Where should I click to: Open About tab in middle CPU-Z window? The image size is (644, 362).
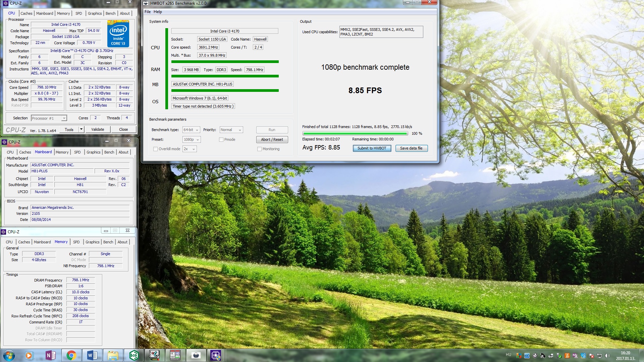(123, 152)
